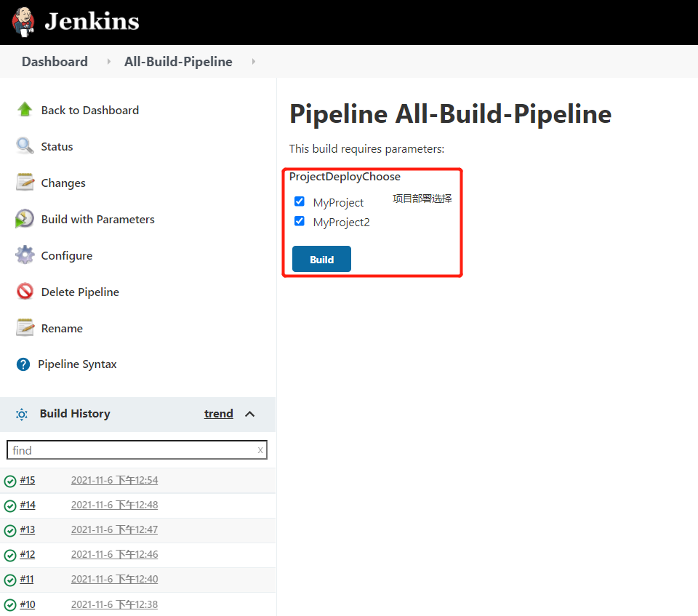Uncheck the MyProject checkbox
Image resolution: width=698 pixels, height=616 pixels.
point(300,201)
